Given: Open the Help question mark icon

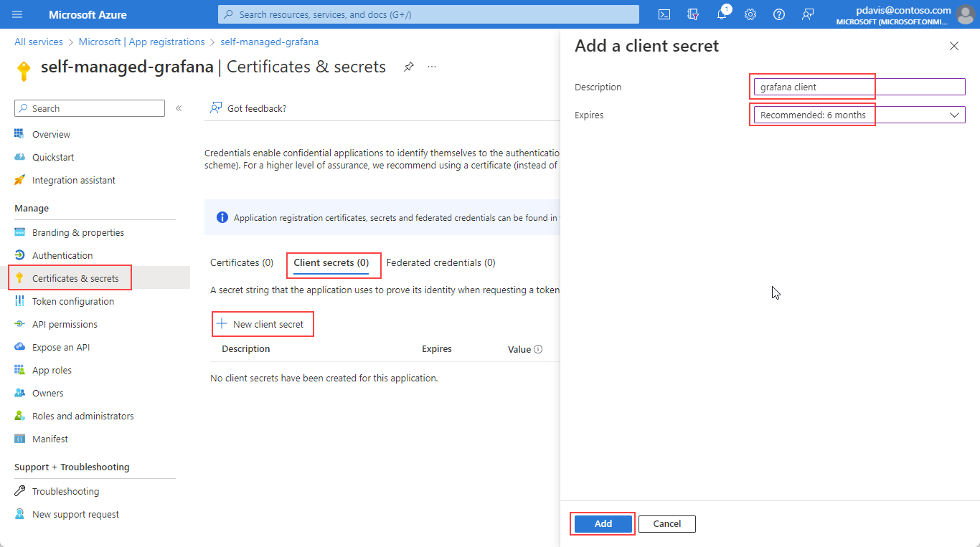Looking at the screenshot, I should (x=779, y=14).
